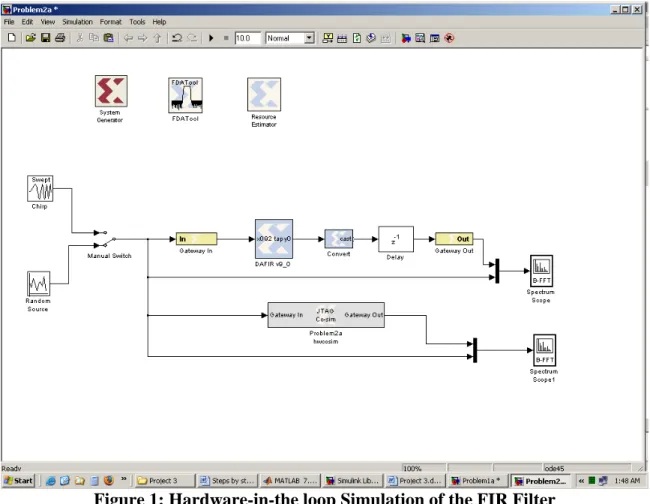The height and width of the screenshot is (504, 650).
Task: Switch to Simulink Lib... taskbar window
Action: click(x=353, y=481)
